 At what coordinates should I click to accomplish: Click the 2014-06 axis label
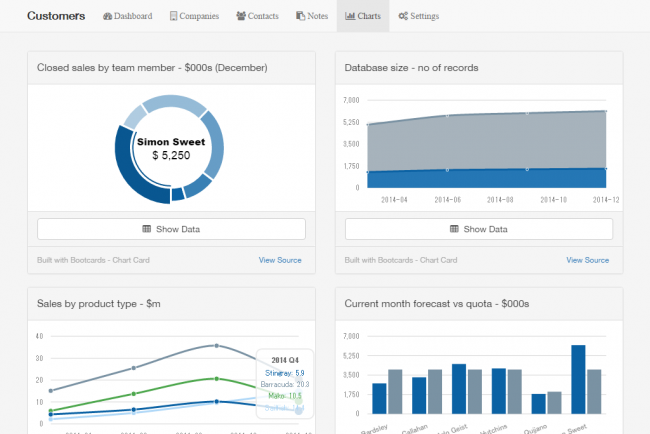tap(448, 200)
